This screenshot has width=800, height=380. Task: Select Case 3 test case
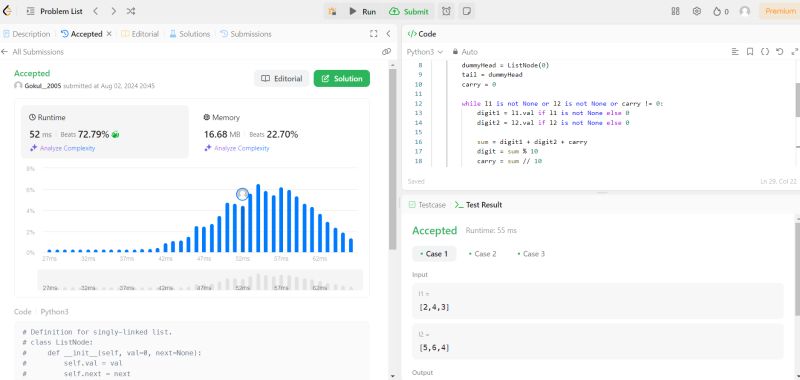(531, 254)
